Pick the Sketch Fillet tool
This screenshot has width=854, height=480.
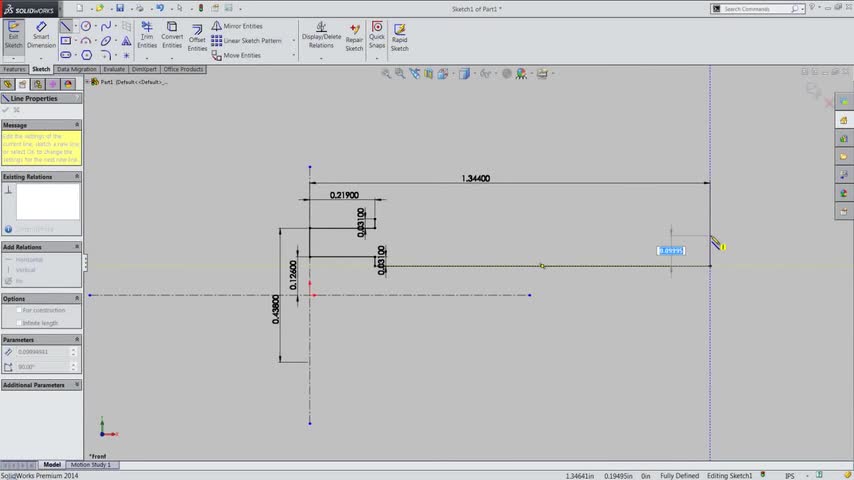(106, 55)
